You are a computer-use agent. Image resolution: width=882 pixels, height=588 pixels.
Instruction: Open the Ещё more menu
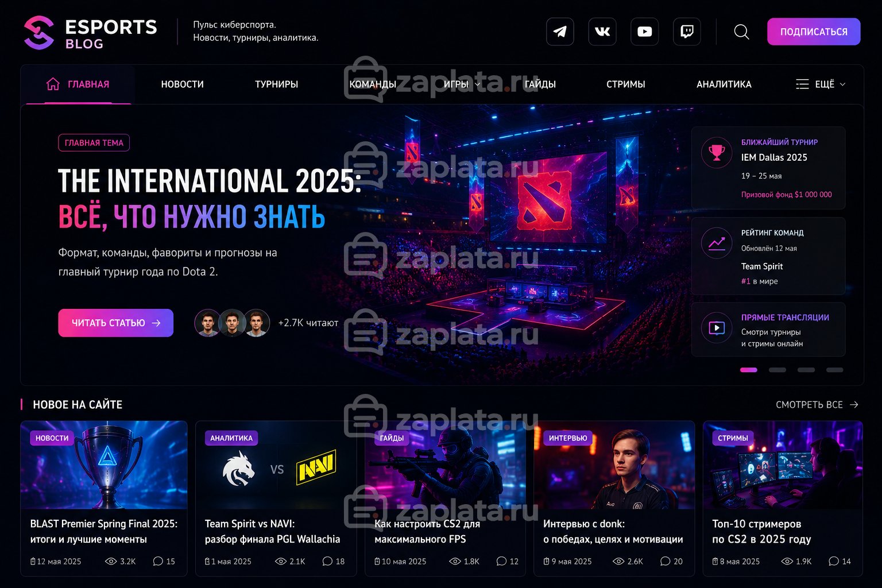click(x=821, y=84)
